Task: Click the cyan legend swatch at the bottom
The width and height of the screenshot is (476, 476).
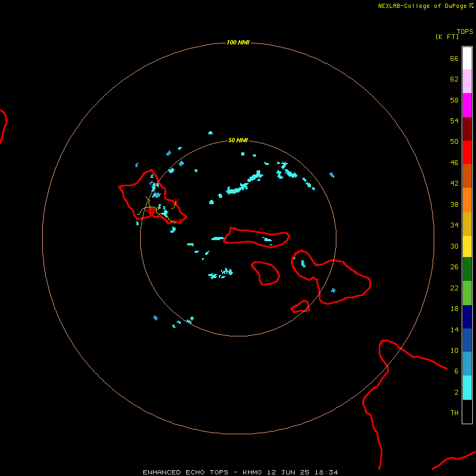Action: [467, 388]
